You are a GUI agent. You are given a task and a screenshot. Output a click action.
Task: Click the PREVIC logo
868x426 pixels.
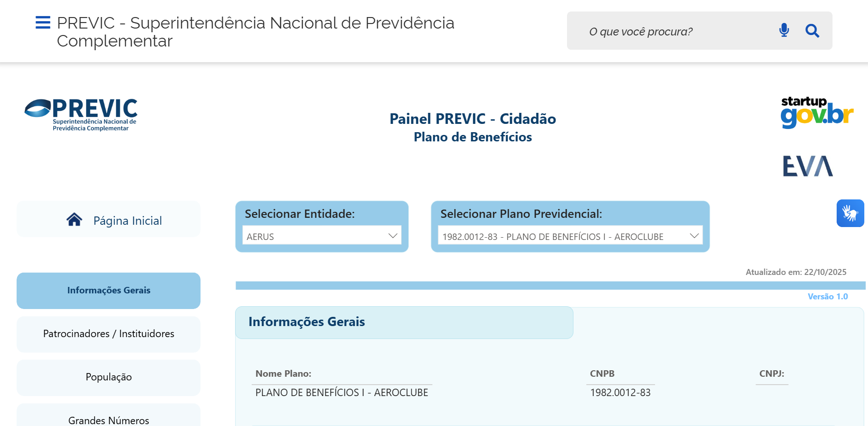81,115
